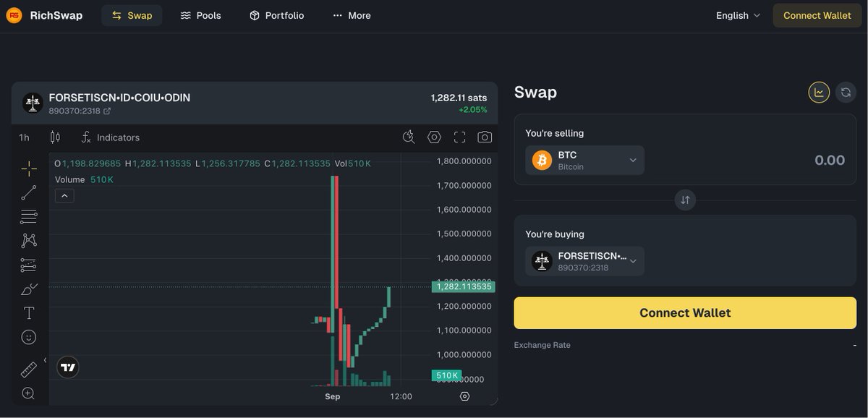This screenshot has height=418, width=868.
Task: Select the pattern drawing tool
Action: click(x=29, y=240)
